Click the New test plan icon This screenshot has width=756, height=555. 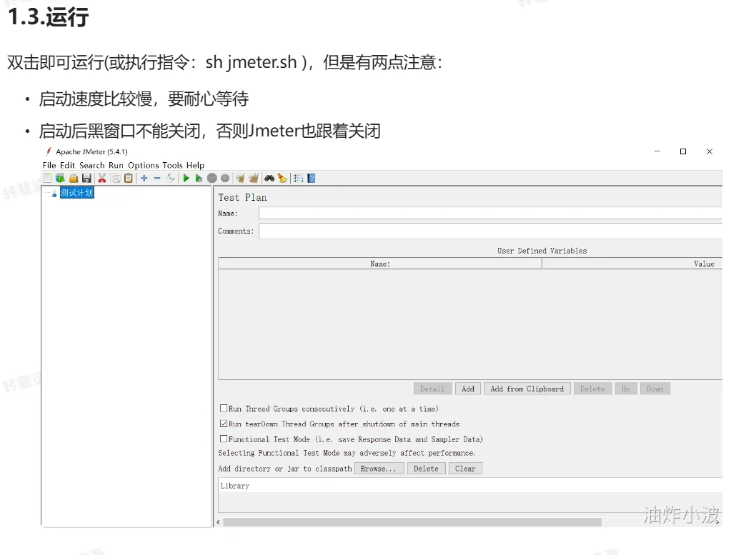pos(47,179)
